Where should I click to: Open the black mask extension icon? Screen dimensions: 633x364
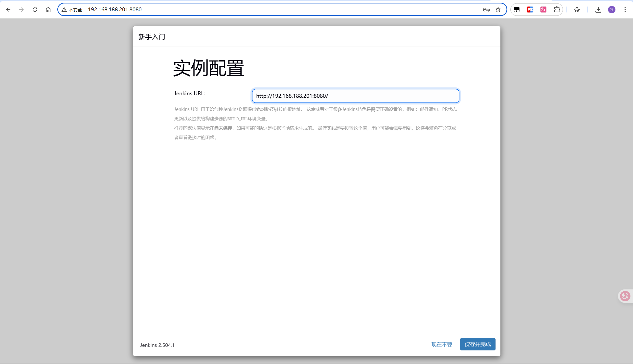(517, 9)
